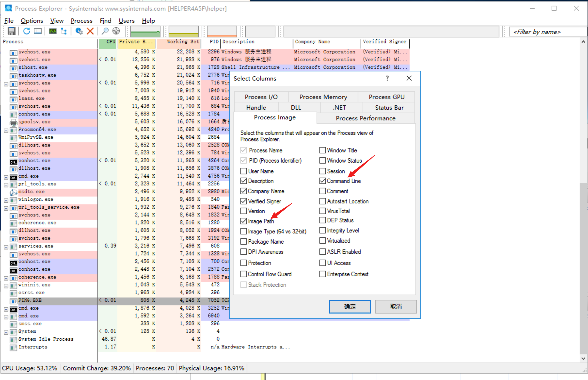Click the Filter by name input field
The width and height of the screenshot is (588, 380).
547,32
